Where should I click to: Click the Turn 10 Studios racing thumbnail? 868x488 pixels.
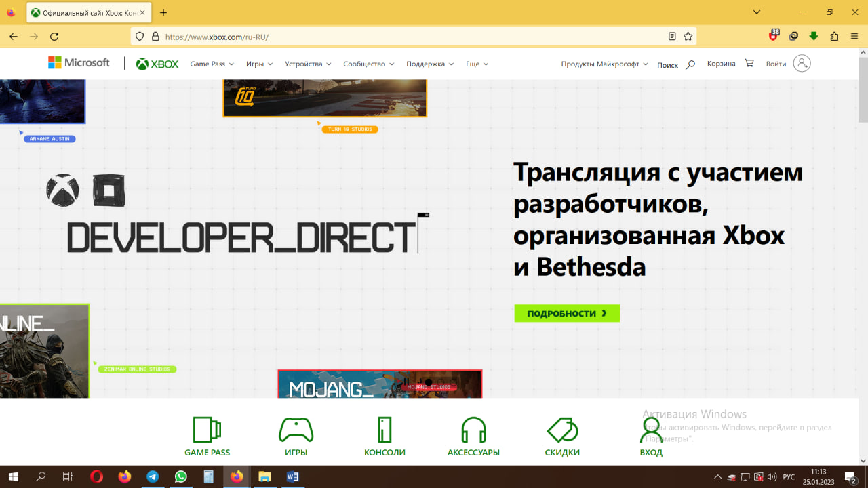[325, 98]
